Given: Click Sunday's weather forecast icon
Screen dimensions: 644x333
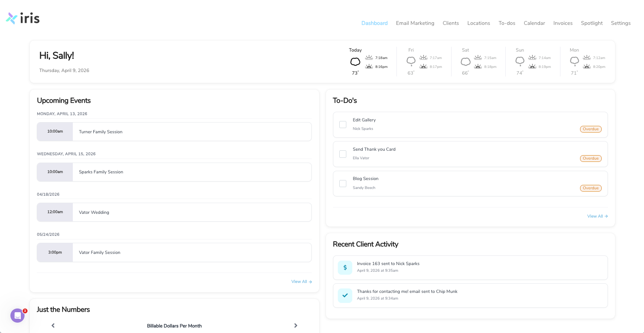Looking at the screenshot, I should click(520, 61).
